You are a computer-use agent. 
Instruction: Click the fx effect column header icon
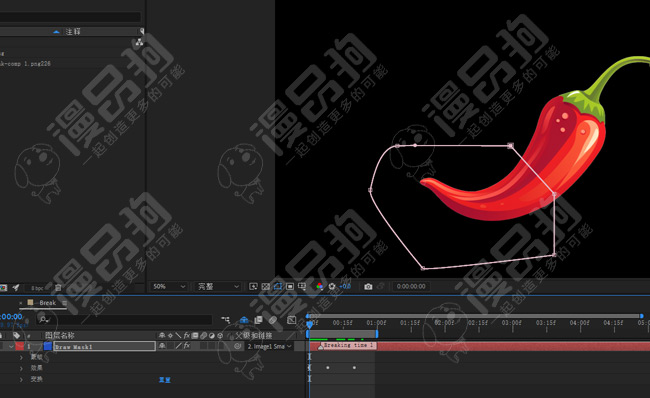[x=187, y=335]
